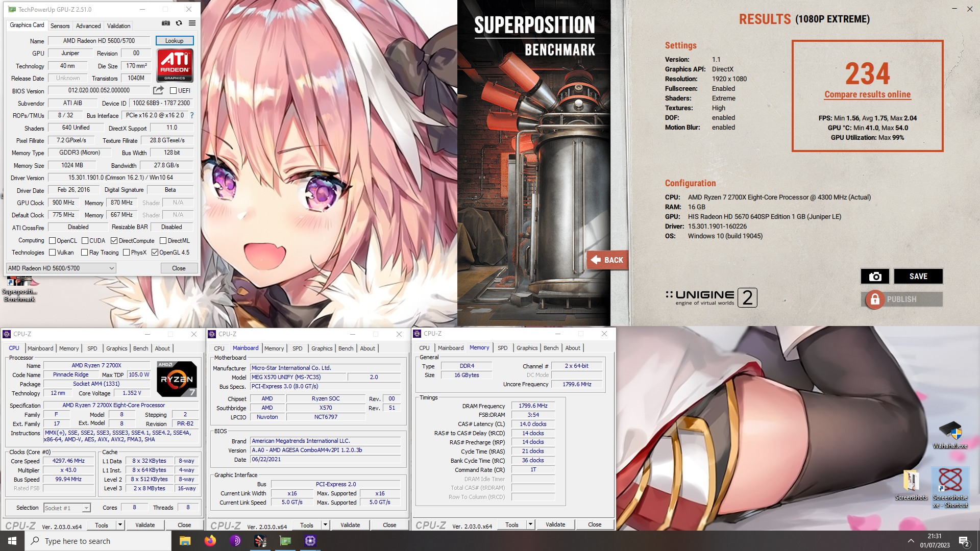Open File Explorer from the taskbar

click(x=185, y=541)
